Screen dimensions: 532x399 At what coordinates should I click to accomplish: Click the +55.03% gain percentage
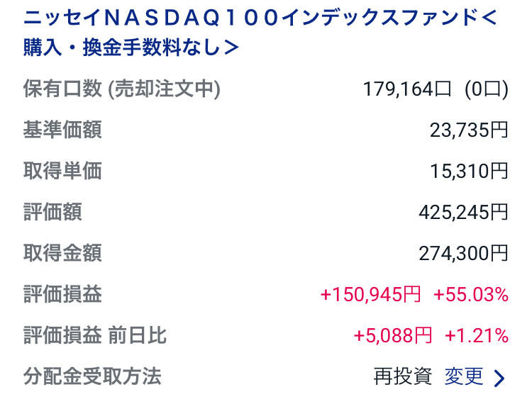click(471, 295)
